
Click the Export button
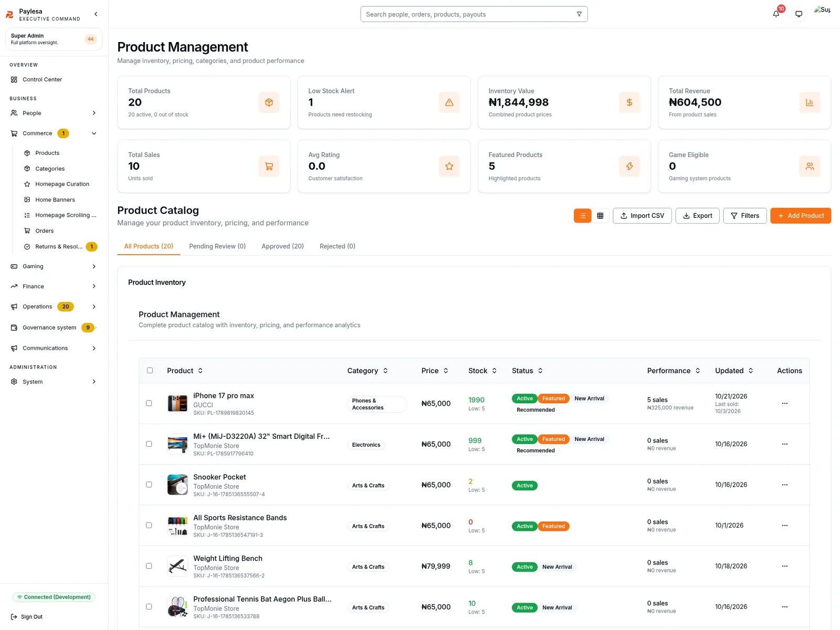697,216
